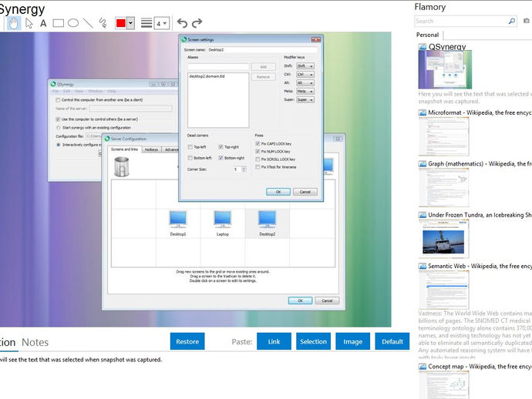Click the Default paste button

[x=392, y=341]
